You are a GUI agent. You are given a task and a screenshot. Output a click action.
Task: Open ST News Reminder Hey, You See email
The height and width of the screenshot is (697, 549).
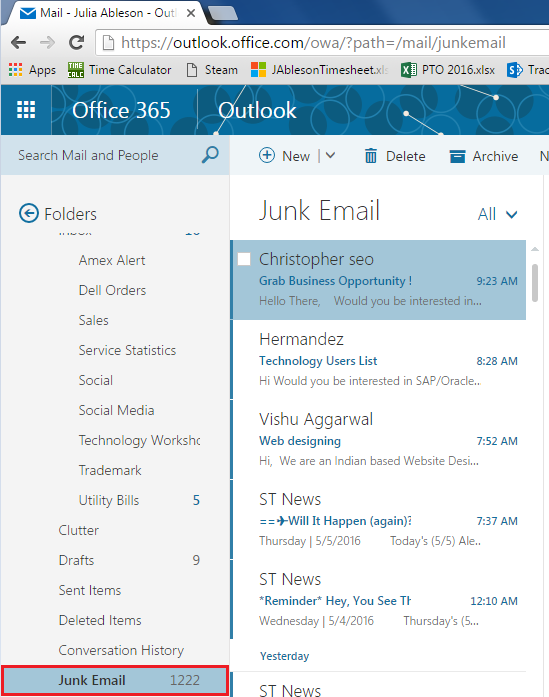coord(379,600)
